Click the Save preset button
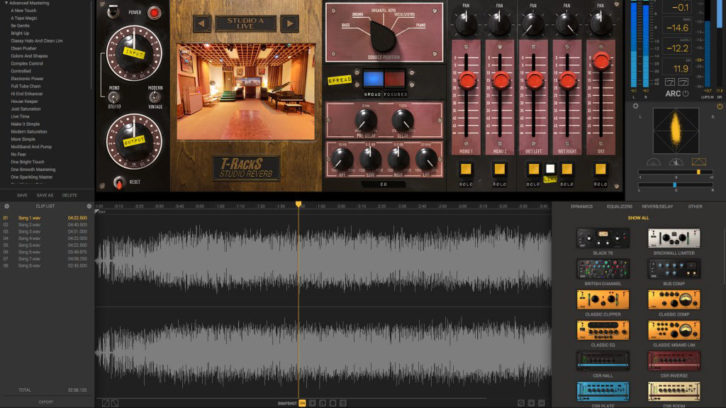The height and width of the screenshot is (408, 726). pyautogui.click(x=22, y=195)
